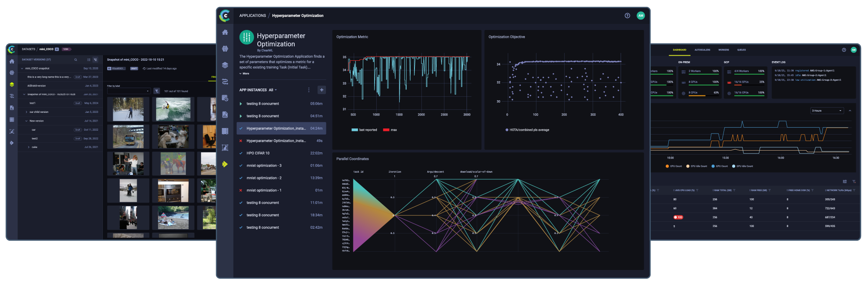Open app instances three-dot options menu
Screen dimensions: 868x286
coord(309,90)
